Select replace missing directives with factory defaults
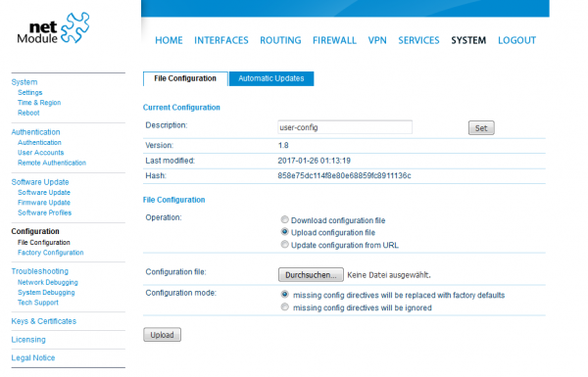 point(284,295)
